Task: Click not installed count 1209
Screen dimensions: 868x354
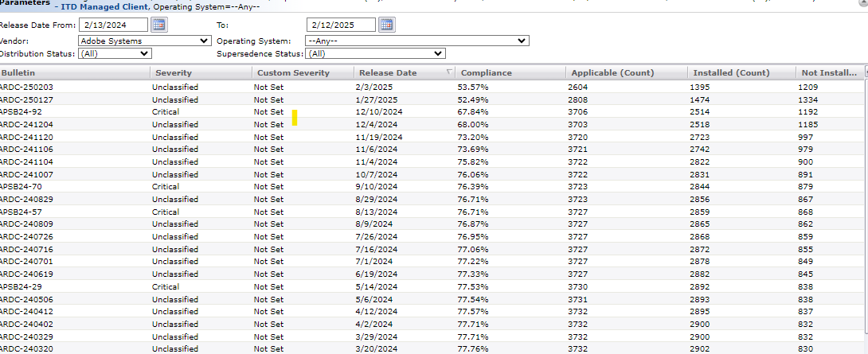Action: click(808, 87)
